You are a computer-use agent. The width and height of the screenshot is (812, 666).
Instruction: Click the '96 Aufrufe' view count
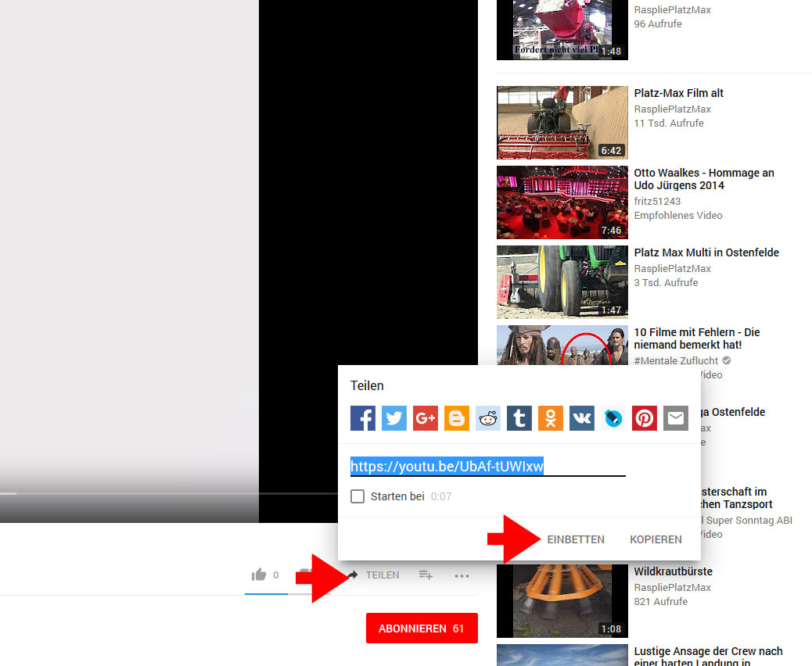658,23
